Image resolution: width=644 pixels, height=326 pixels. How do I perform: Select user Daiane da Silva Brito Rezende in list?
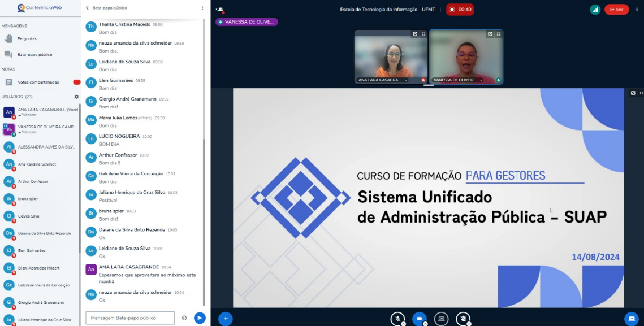[40, 233]
